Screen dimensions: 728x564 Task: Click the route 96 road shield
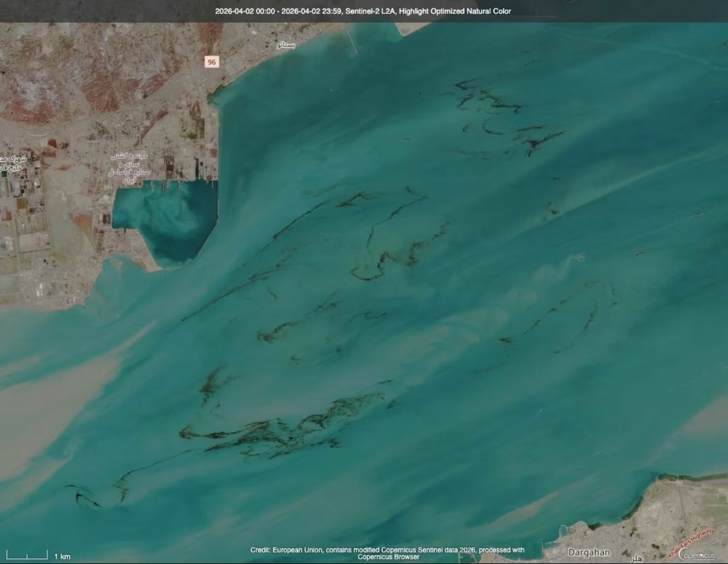211,62
